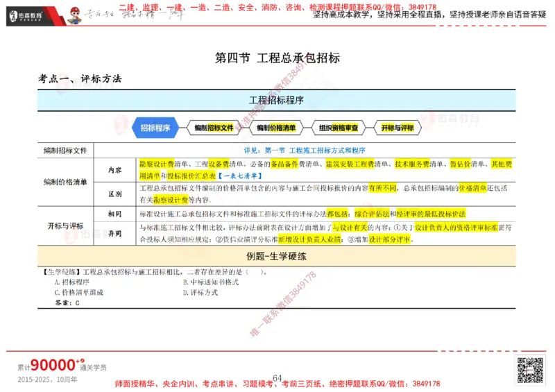The width and height of the screenshot is (555, 392).
Task: Select the 开标与评标 flow node
Action: pos(398,128)
